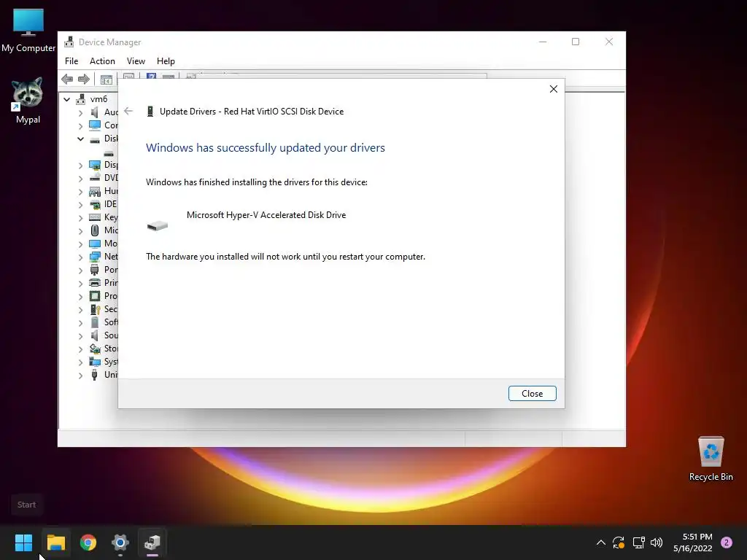The image size is (747, 560).
Task: Open File Explorer from the taskbar
Action: 56,542
